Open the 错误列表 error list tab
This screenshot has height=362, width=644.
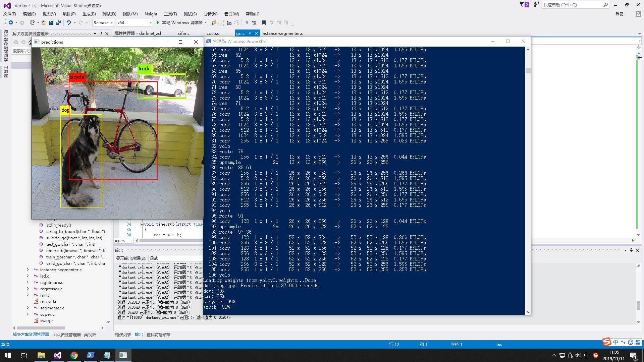click(123, 335)
